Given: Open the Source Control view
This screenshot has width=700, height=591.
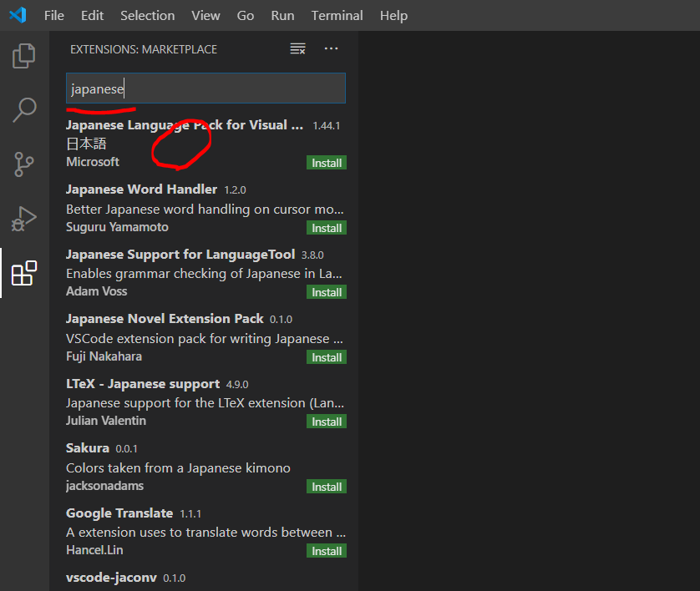Looking at the screenshot, I should coord(24,164).
